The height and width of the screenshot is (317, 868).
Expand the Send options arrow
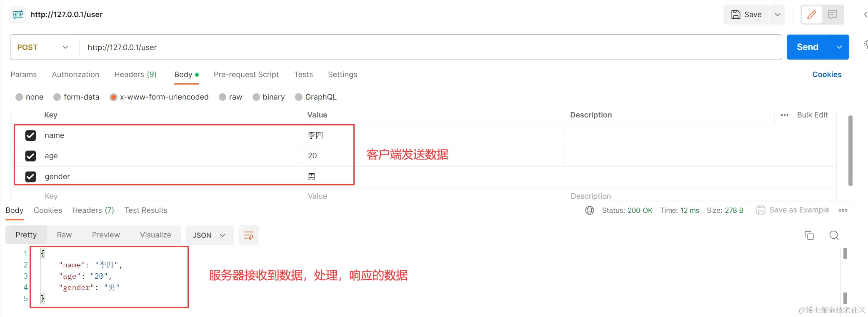tap(839, 47)
